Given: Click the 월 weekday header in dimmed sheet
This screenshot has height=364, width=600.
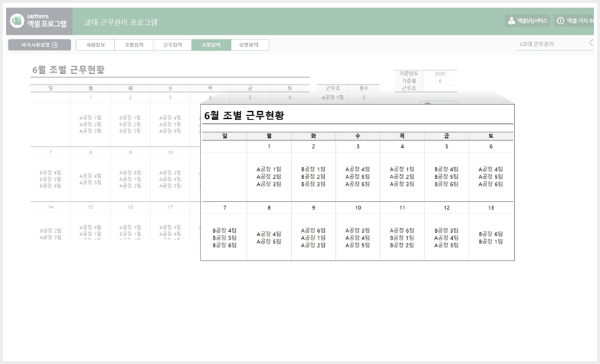Looking at the screenshot, I should coord(91,88).
